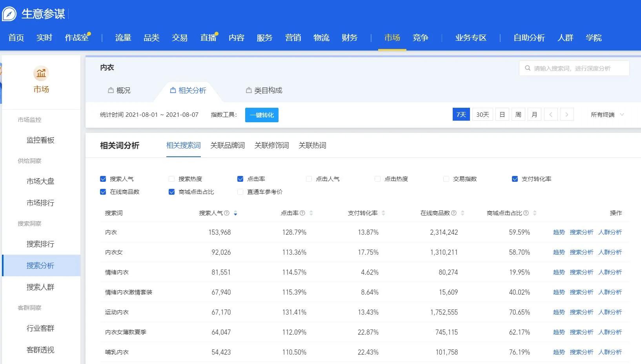Viewport: 641px width, 364px height.
Task: Click the 生意参谋 compass logo icon
Action: tap(9, 14)
